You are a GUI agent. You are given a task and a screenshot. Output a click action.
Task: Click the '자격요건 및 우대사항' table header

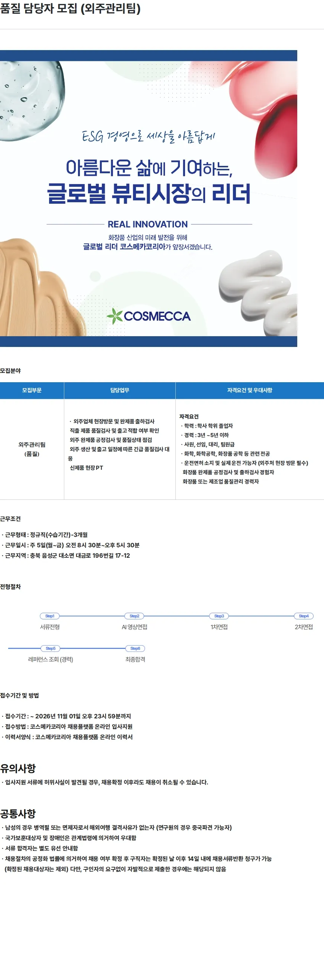tap(250, 390)
